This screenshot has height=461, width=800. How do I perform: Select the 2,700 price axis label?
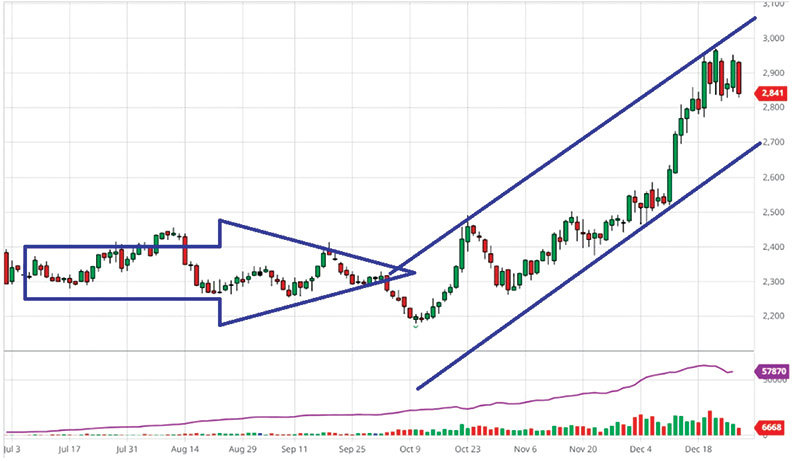(772, 142)
